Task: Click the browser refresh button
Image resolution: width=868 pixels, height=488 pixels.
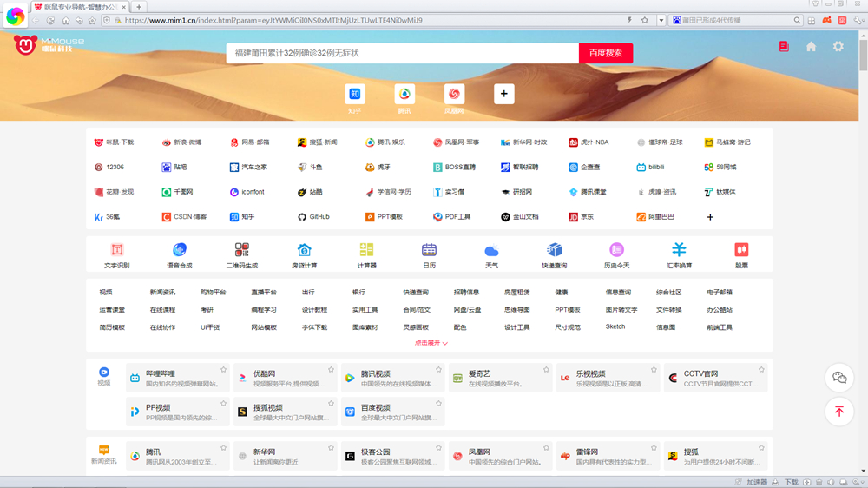Action: [x=50, y=21]
